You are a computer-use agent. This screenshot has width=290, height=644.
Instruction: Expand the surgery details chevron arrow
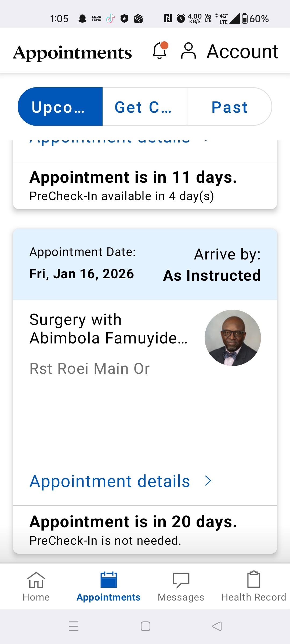tap(208, 481)
